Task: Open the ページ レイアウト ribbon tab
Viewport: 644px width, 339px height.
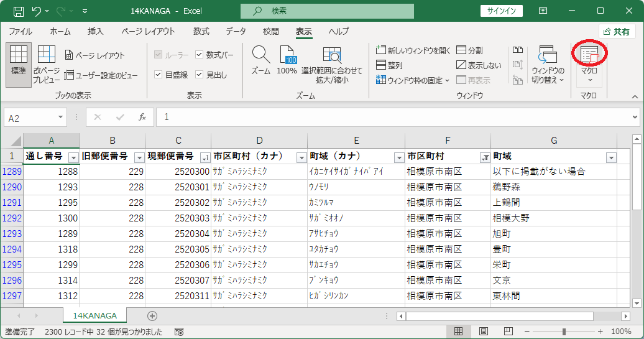Action: click(x=149, y=32)
